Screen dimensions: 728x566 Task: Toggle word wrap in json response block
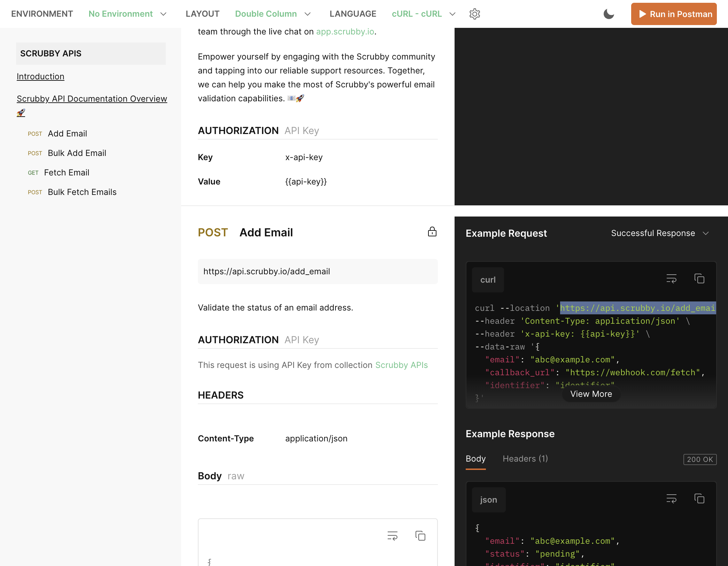click(x=671, y=499)
